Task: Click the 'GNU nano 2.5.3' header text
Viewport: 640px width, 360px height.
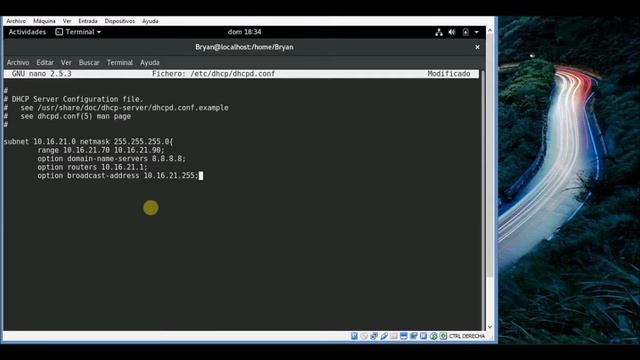Action: coord(42,74)
